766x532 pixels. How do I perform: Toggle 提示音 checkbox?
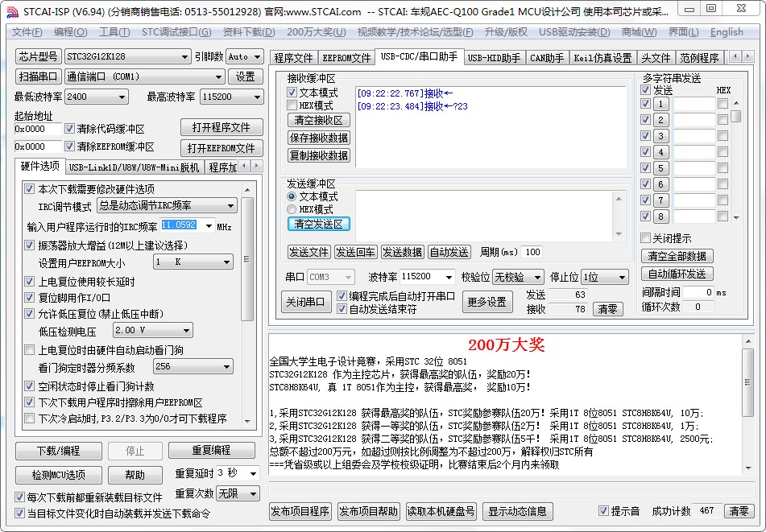tap(604, 511)
